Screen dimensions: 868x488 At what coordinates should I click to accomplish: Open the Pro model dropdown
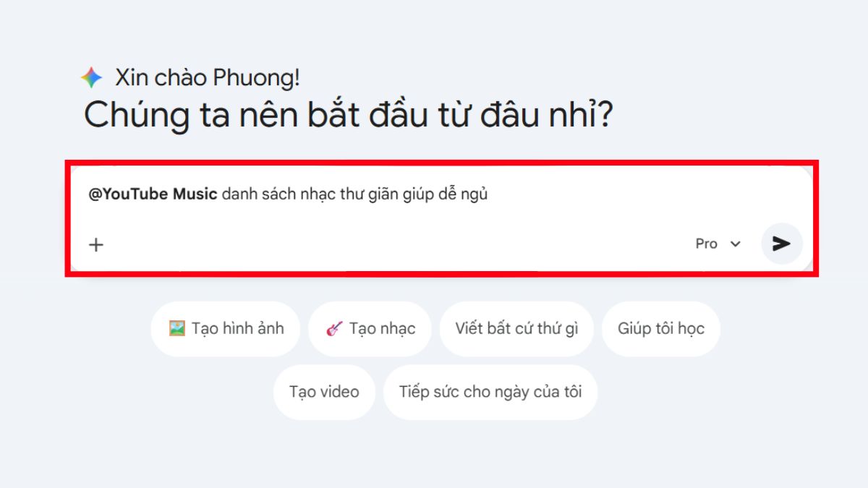(x=718, y=244)
